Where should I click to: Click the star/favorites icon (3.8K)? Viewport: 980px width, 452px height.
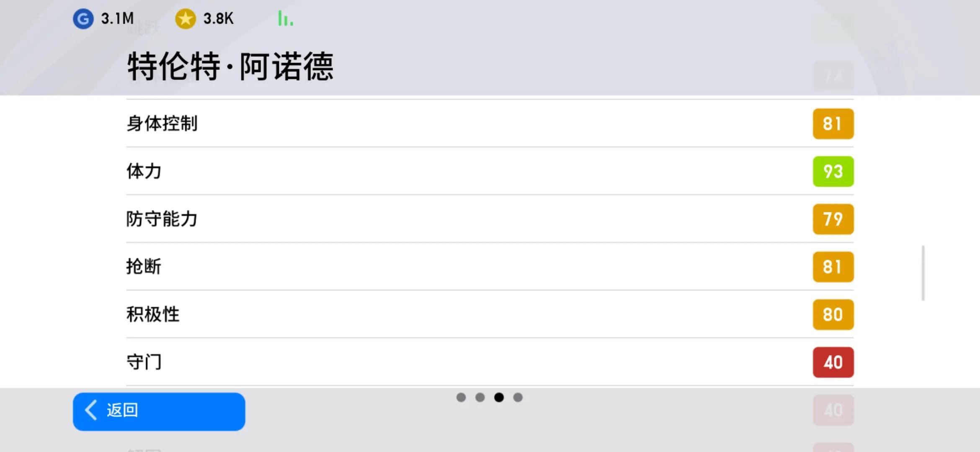(x=184, y=19)
